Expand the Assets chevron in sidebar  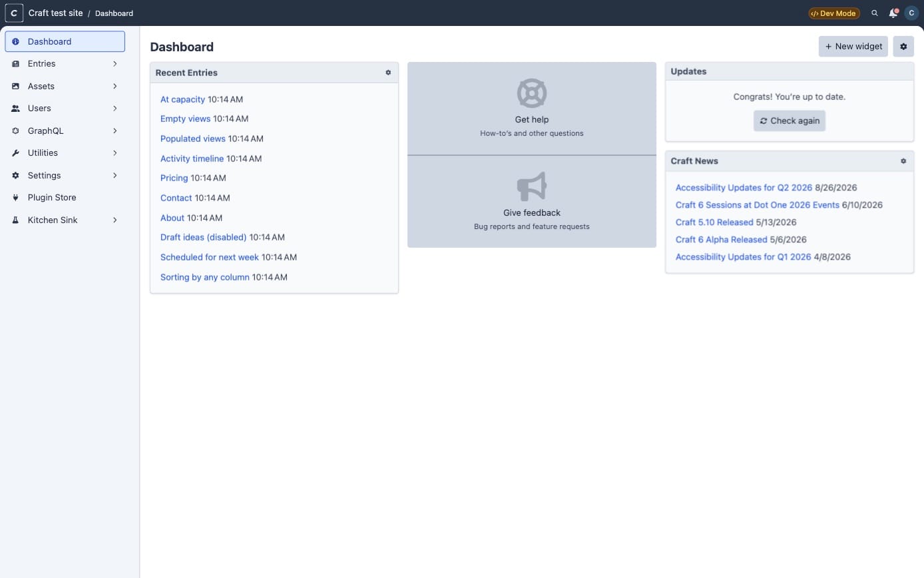pyautogui.click(x=115, y=87)
